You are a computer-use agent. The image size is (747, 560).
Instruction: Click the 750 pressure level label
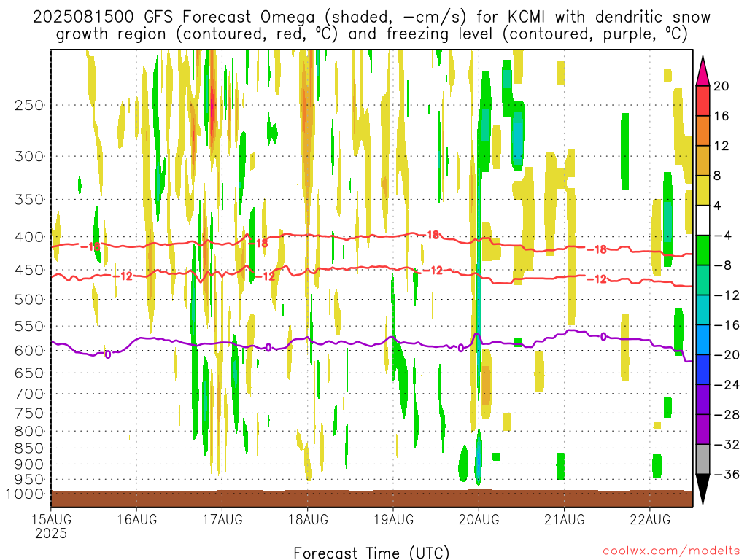(x=29, y=413)
